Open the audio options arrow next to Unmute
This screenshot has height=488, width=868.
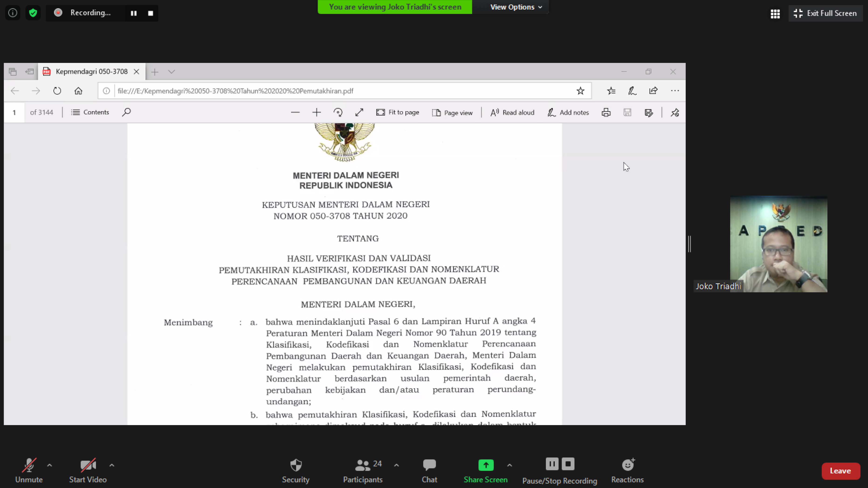(x=50, y=465)
